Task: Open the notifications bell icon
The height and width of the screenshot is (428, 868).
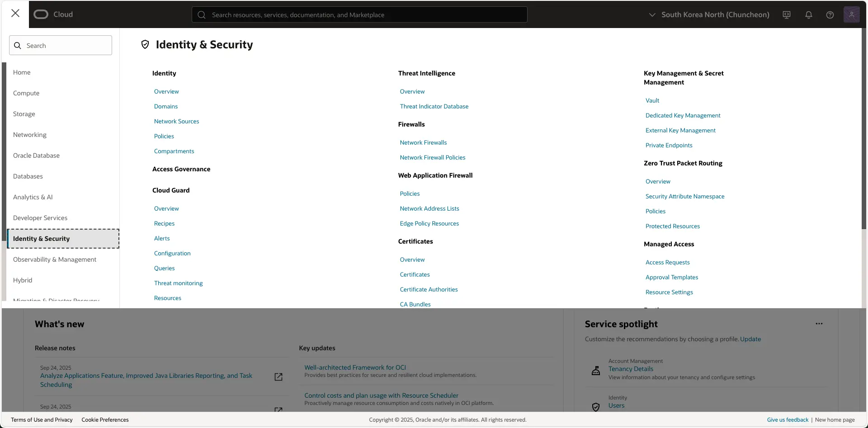Action: (809, 15)
